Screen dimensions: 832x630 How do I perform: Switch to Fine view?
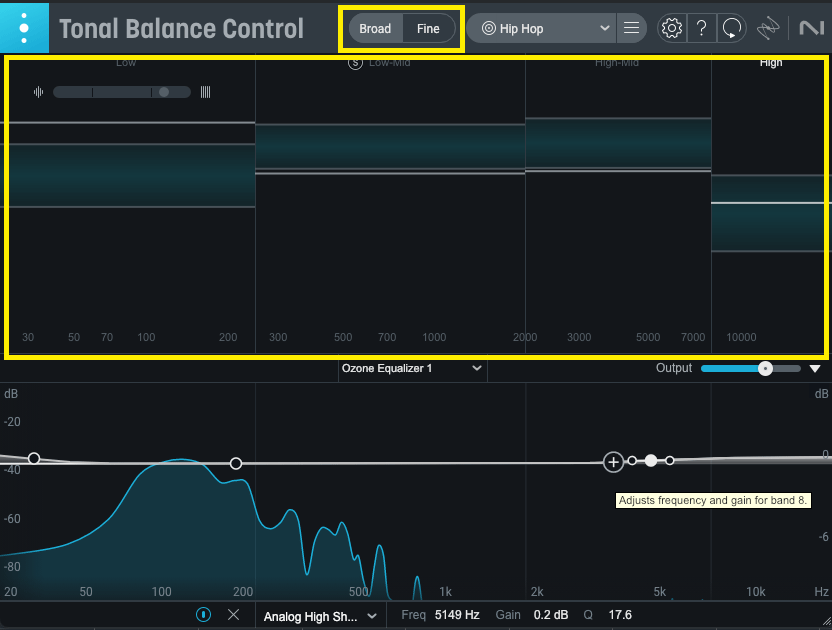[x=428, y=29]
